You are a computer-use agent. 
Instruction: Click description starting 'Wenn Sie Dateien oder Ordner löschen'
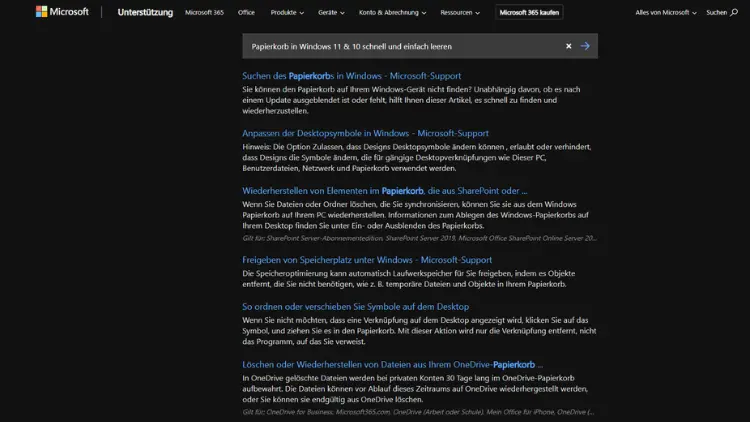pyautogui.click(x=416, y=215)
